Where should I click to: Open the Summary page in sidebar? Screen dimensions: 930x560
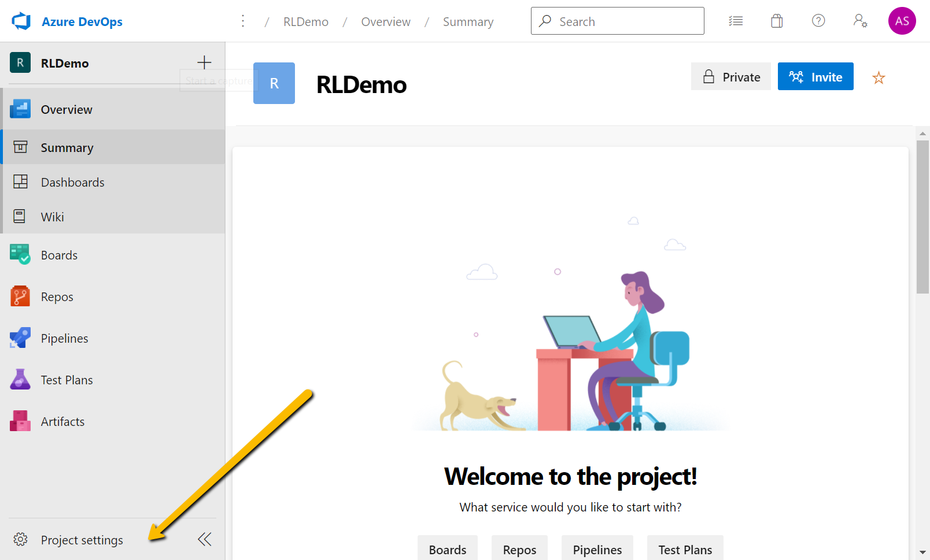click(113, 147)
